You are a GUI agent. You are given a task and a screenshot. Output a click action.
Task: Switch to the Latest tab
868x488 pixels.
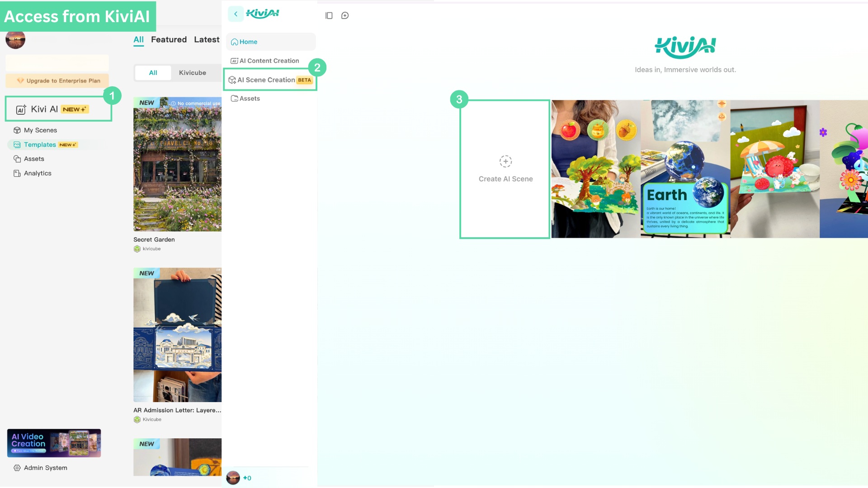coord(207,40)
